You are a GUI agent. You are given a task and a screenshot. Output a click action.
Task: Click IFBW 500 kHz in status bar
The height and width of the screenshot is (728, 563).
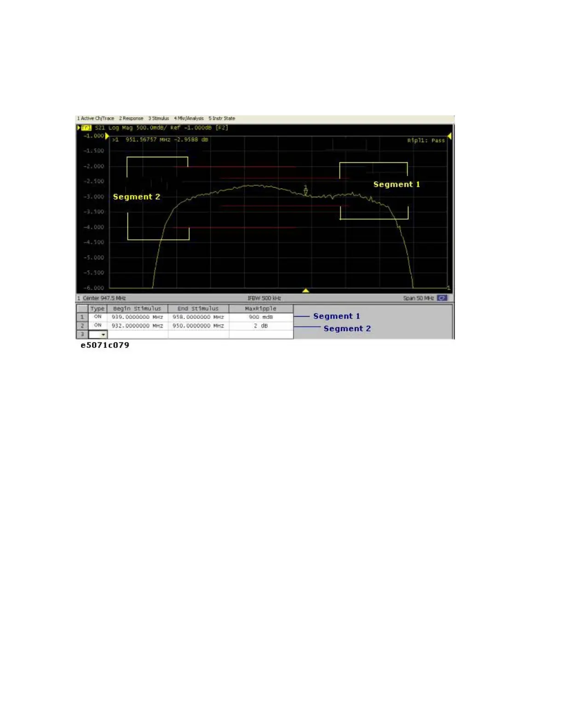point(264,298)
